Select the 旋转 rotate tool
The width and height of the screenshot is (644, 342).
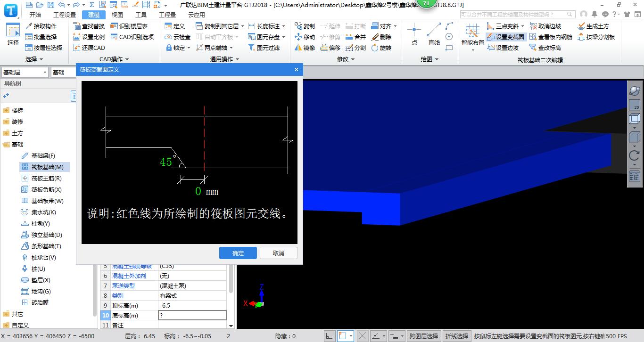(381, 48)
